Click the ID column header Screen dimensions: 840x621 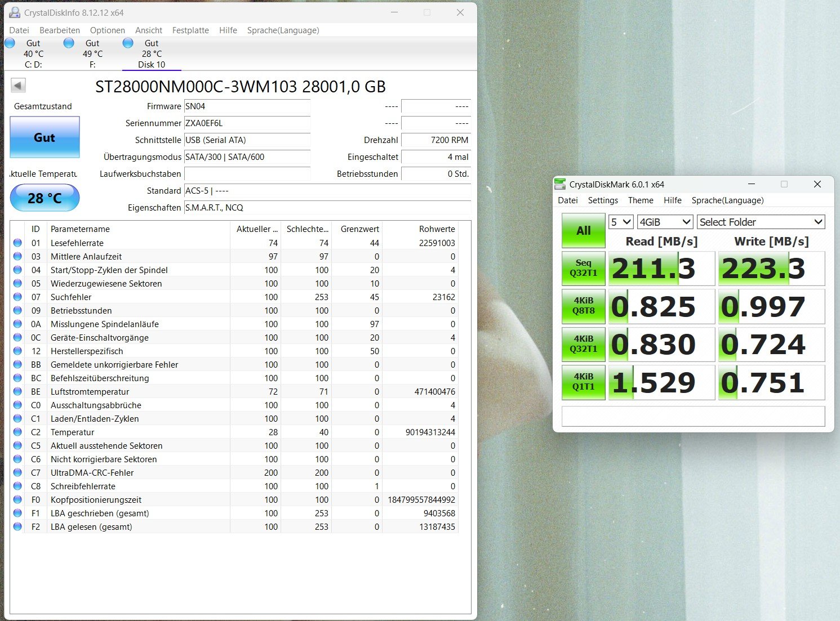pyautogui.click(x=35, y=229)
